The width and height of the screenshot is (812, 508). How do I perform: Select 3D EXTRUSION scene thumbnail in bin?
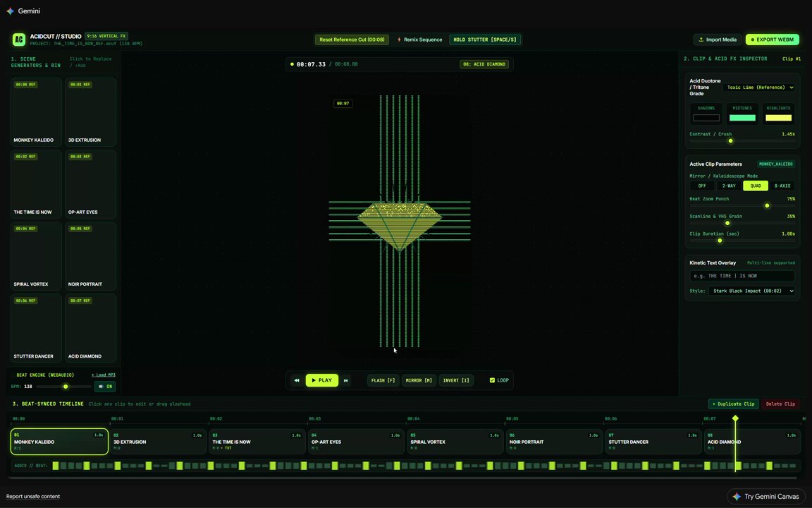[x=91, y=112]
